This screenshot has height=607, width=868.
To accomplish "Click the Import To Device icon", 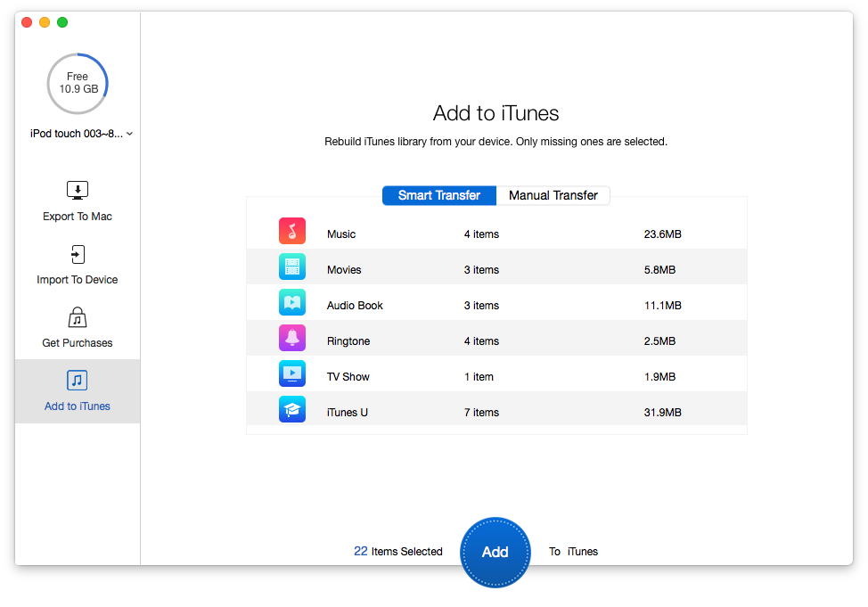I will 78,254.
